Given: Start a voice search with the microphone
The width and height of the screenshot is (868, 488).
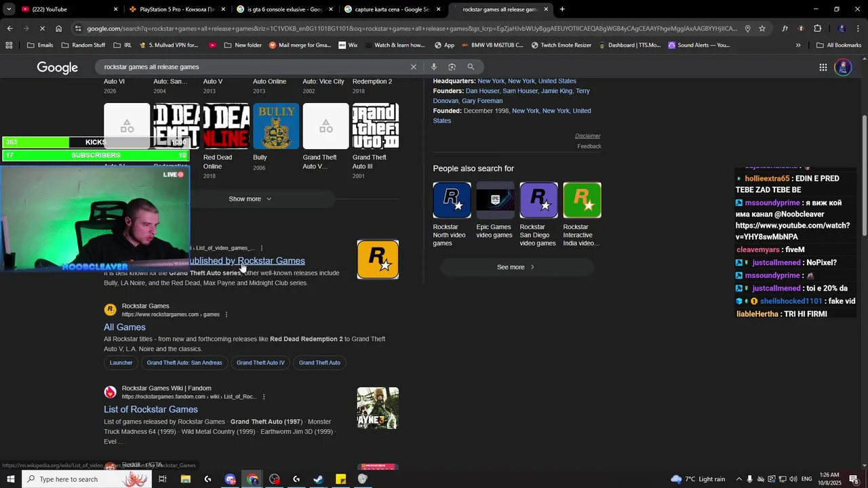Looking at the screenshot, I should point(433,67).
